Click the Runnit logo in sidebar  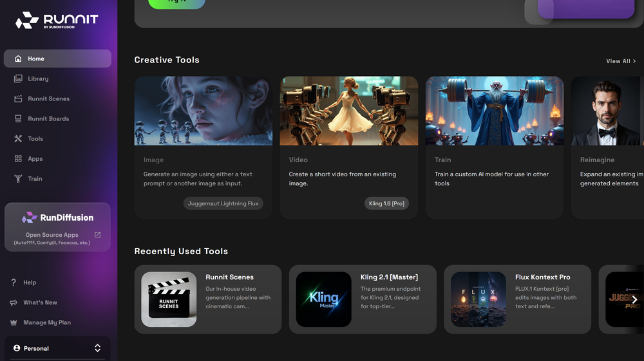(x=57, y=21)
